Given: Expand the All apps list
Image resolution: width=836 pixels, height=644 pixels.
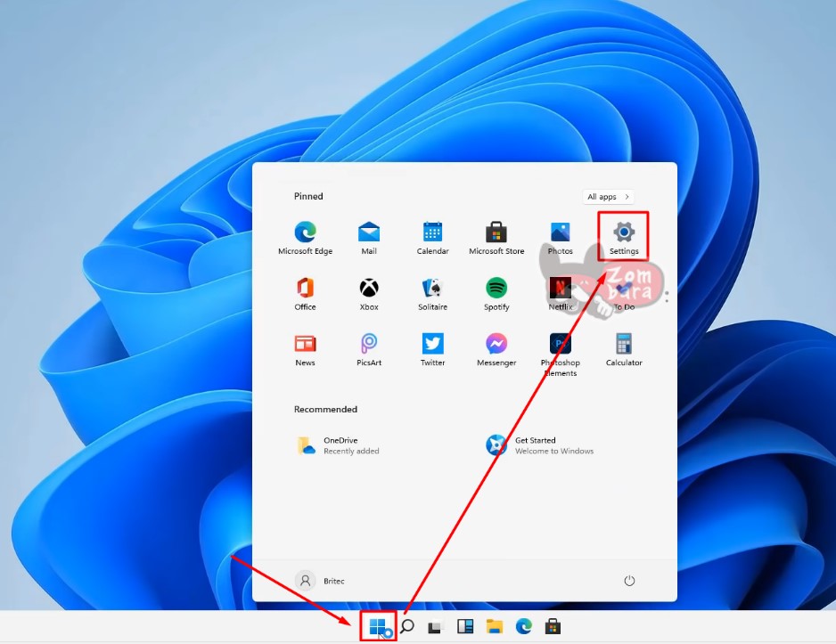Looking at the screenshot, I should (x=608, y=197).
